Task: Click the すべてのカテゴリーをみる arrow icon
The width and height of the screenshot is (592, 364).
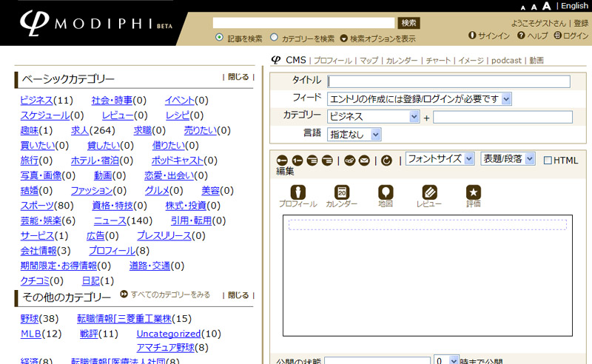Action: click(124, 294)
